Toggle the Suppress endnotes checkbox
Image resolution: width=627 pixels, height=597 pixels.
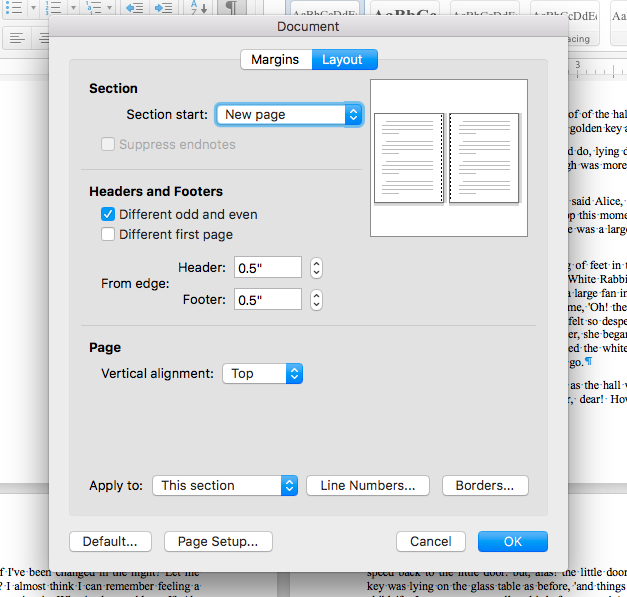pos(108,144)
